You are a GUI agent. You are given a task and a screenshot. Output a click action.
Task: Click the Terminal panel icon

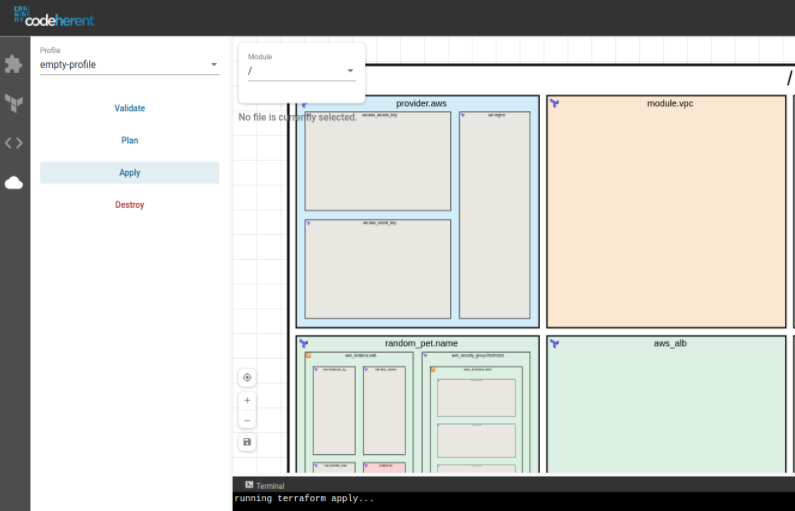[249, 485]
